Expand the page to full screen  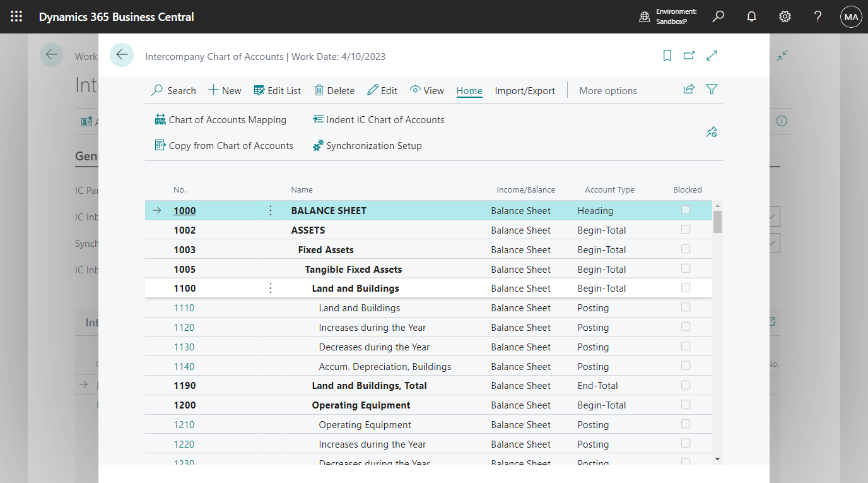712,56
